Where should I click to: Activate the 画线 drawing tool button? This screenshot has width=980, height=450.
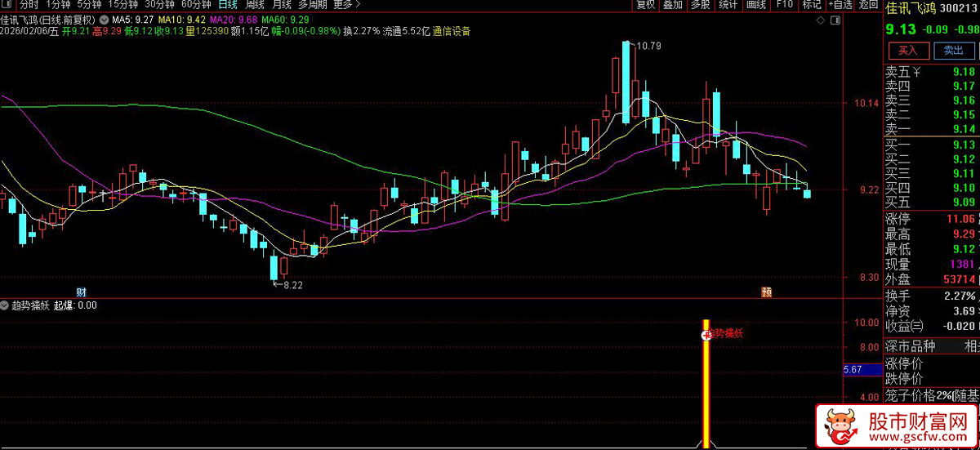[755, 4]
